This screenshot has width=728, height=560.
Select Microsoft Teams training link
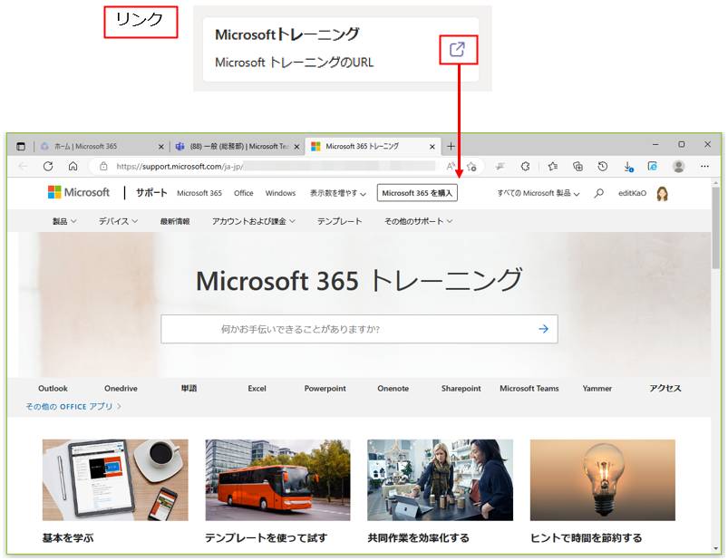click(x=529, y=389)
